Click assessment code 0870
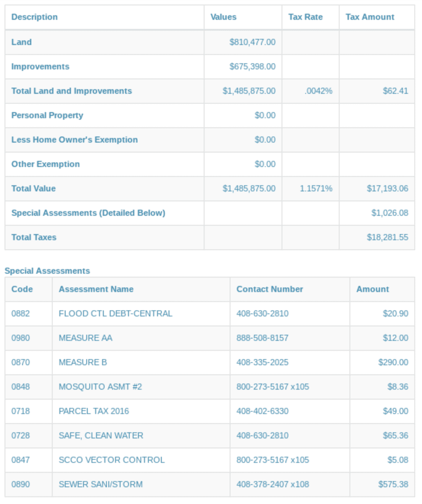The image size is (422, 504). click(x=21, y=363)
